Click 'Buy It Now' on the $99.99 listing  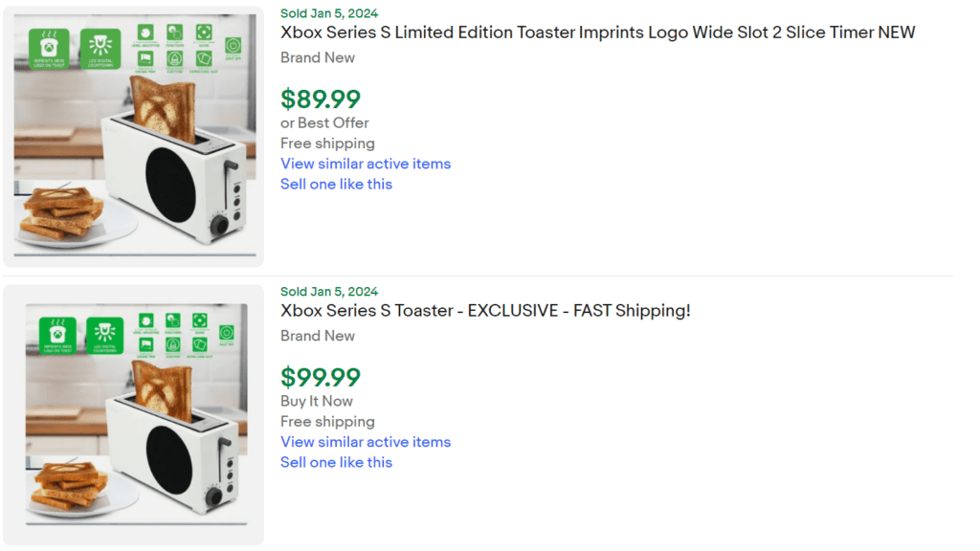(x=316, y=401)
